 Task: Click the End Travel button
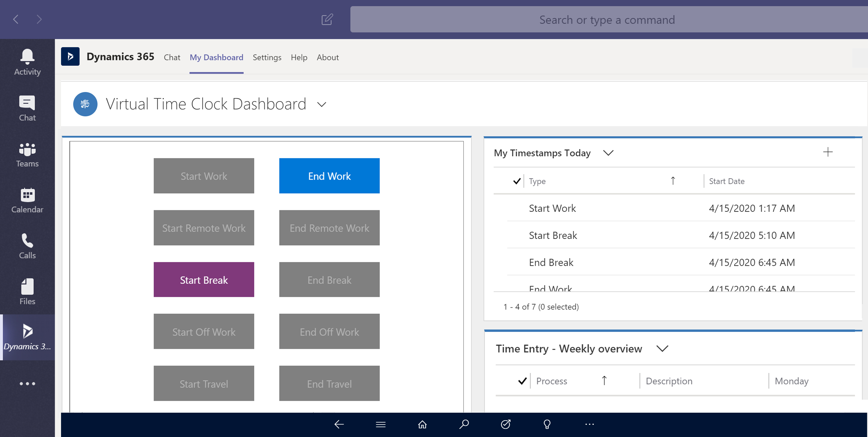[329, 383]
